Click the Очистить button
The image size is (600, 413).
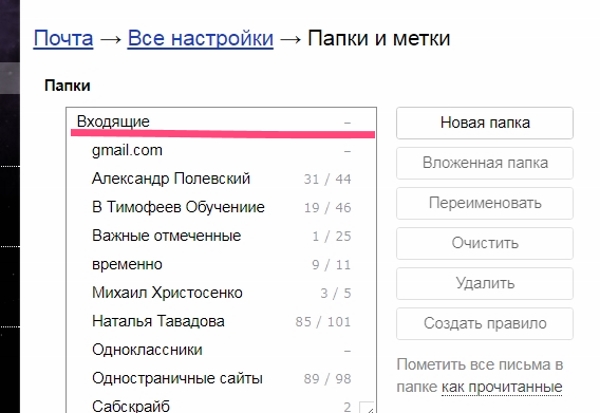click(x=485, y=243)
